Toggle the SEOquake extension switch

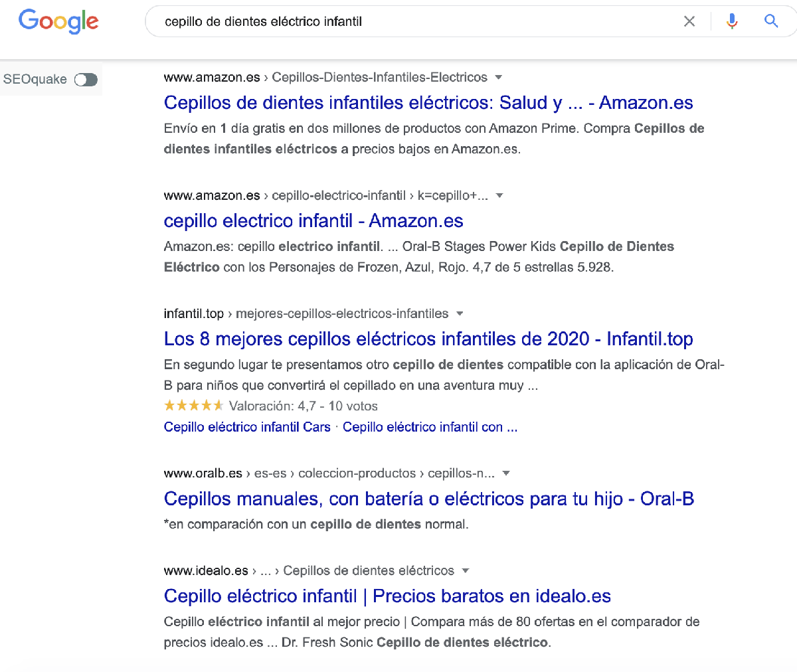click(x=86, y=79)
